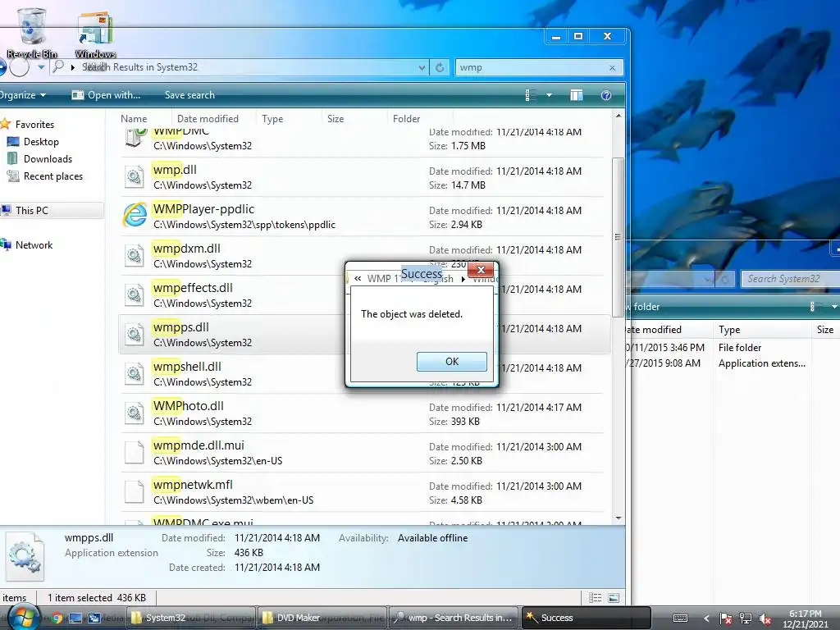The height and width of the screenshot is (630, 840).
Task: Open taskbar clock showing 6:17 PM
Action: click(806, 619)
